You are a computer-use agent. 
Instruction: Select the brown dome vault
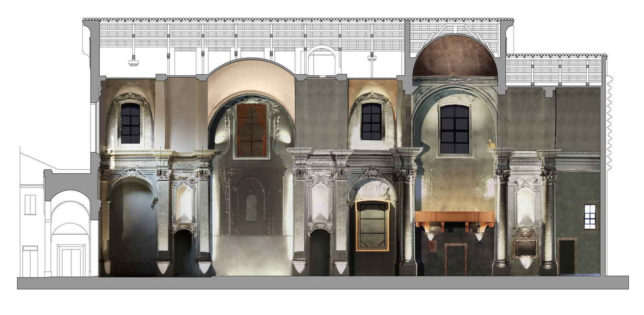tap(454, 57)
